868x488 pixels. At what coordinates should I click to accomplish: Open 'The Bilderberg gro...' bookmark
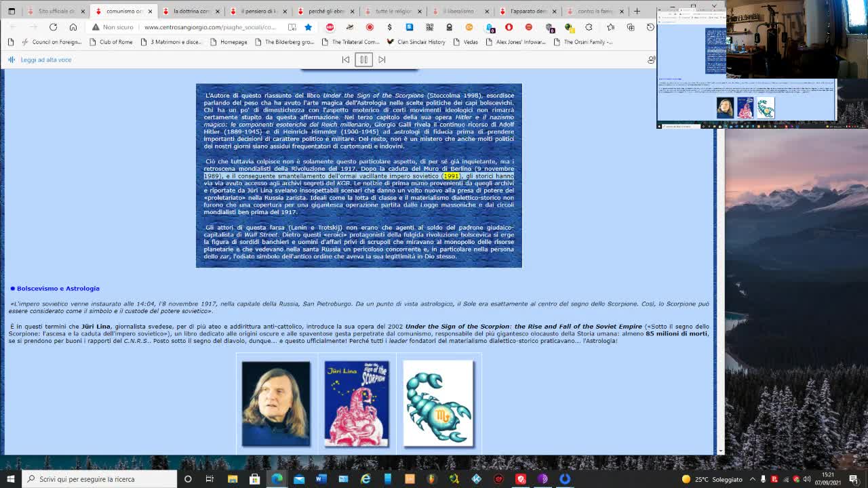pyautogui.click(x=285, y=42)
